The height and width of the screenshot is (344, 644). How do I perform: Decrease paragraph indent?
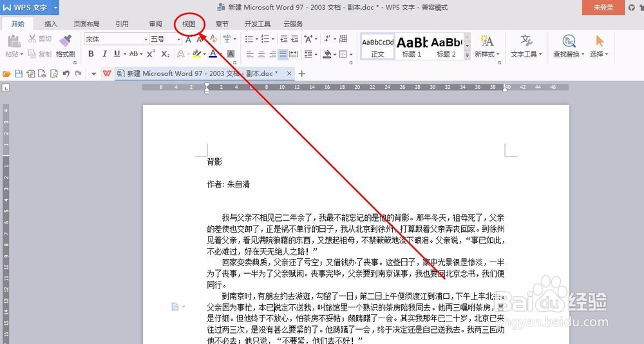click(284, 39)
